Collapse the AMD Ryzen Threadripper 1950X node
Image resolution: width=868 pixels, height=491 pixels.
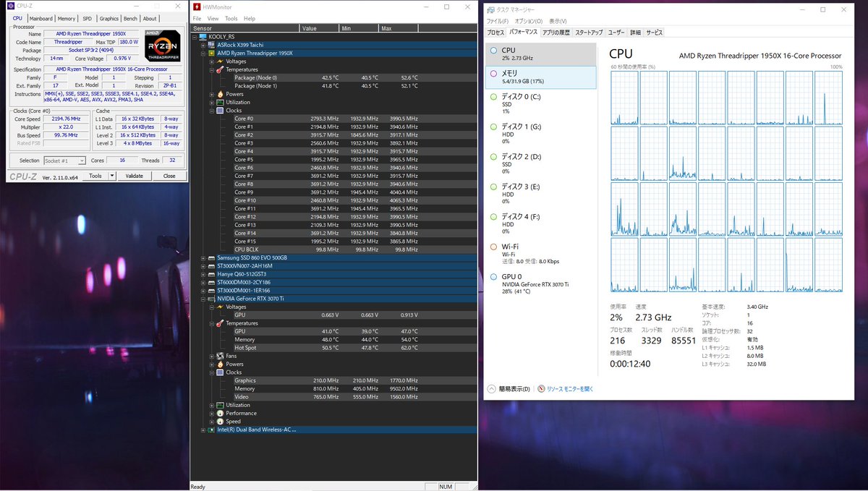[x=203, y=53]
